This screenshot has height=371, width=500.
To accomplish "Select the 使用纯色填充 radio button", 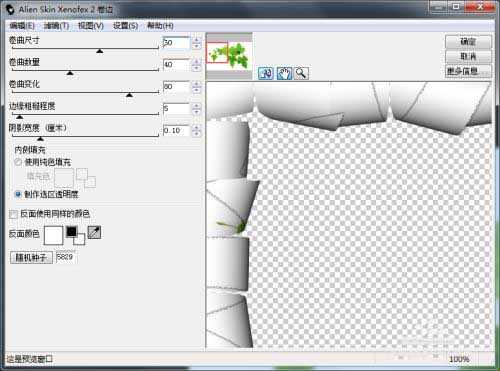I will coord(18,162).
